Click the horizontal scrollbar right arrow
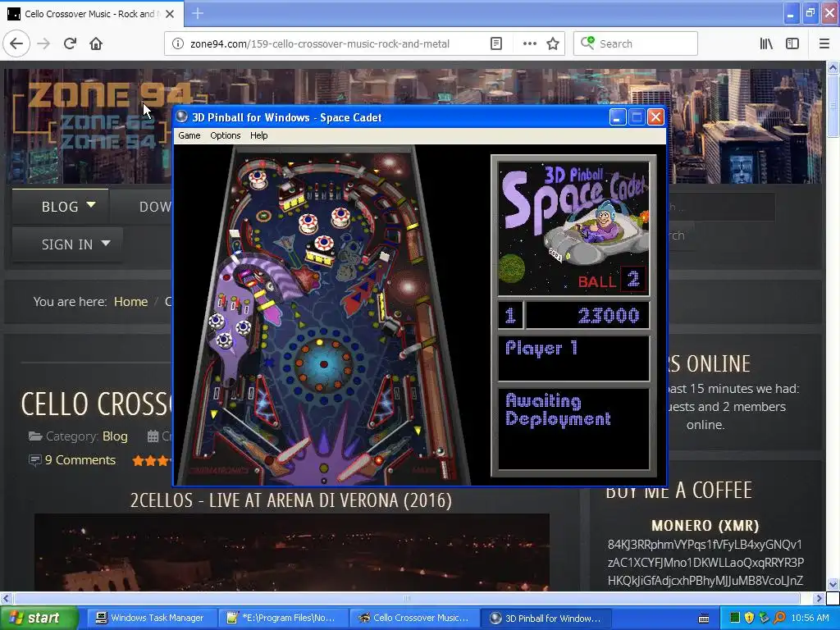The height and width of the screenshot is (630, 840). coord(819,598)
